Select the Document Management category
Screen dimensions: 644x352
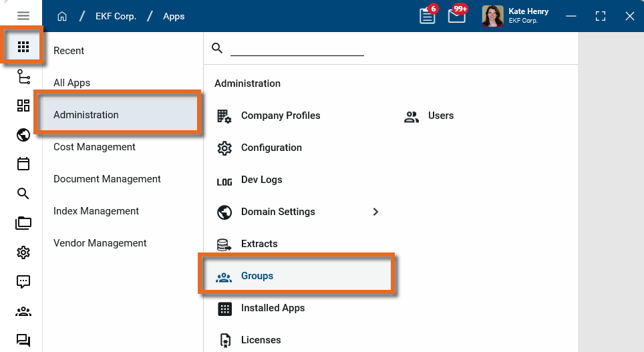107,179
